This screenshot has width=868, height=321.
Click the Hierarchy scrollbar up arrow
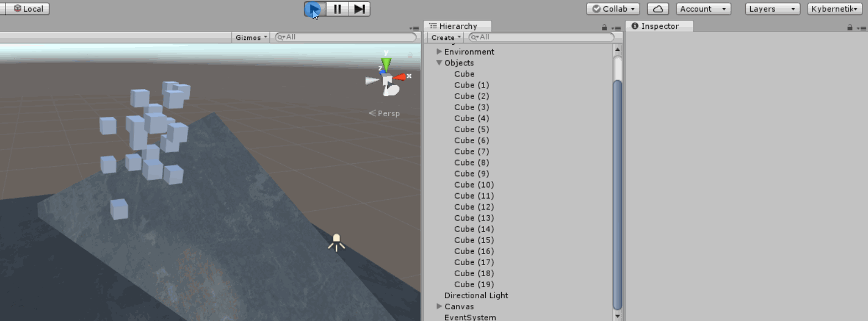coord(618,49)
